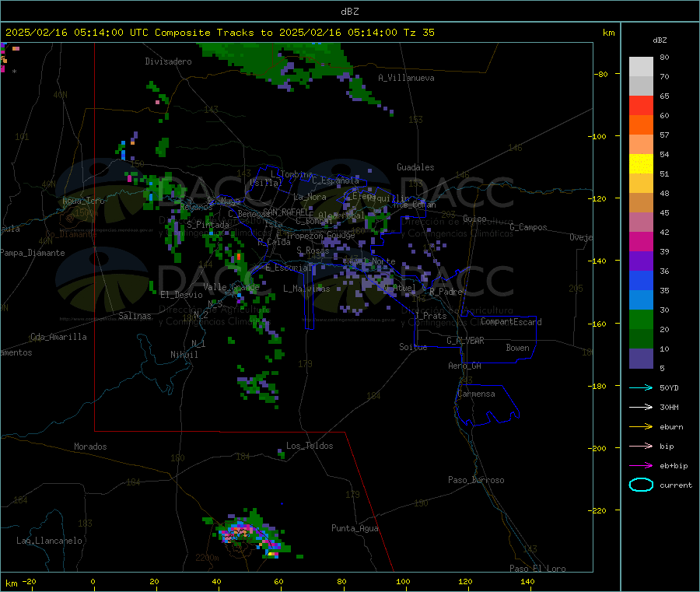
Task: Click the 'S_Pintada' map label
Action: [208, 225]
